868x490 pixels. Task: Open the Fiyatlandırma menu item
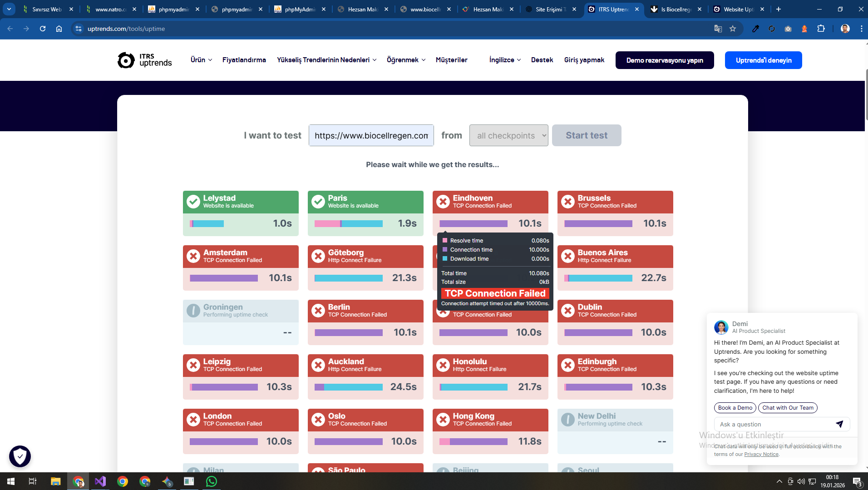click(244, 60)
